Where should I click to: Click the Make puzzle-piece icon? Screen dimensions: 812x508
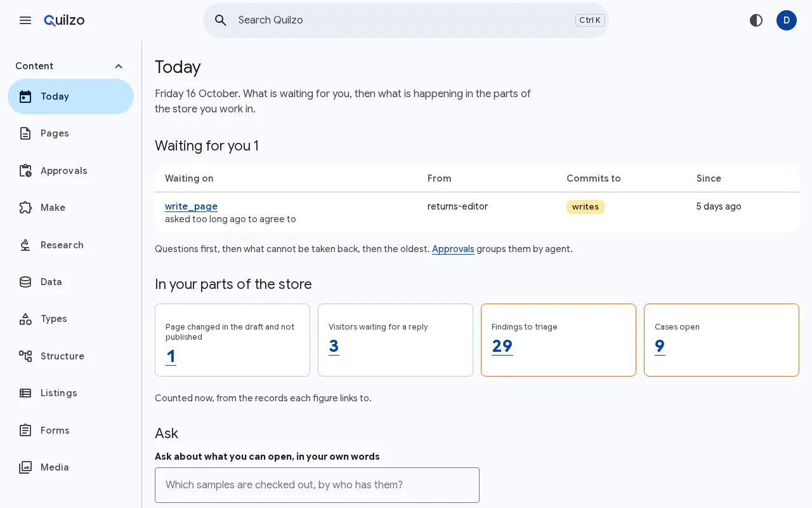click(x=25, y=208)
